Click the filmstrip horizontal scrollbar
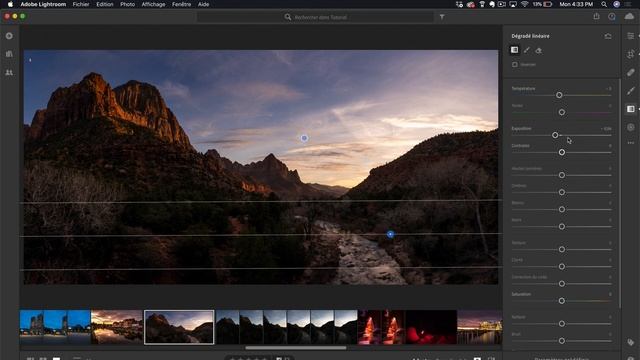 click(296, 348)
